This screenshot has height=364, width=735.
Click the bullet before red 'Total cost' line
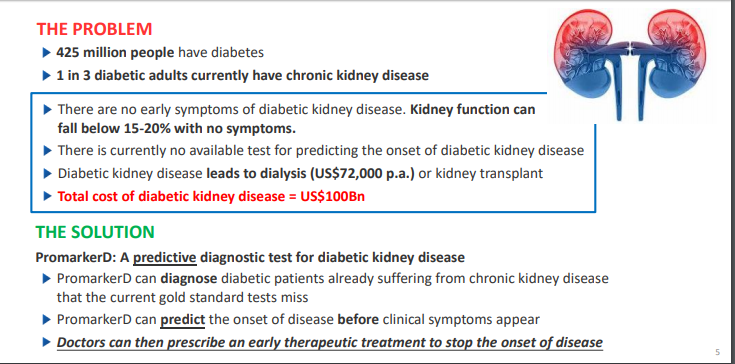click(47, 196)
